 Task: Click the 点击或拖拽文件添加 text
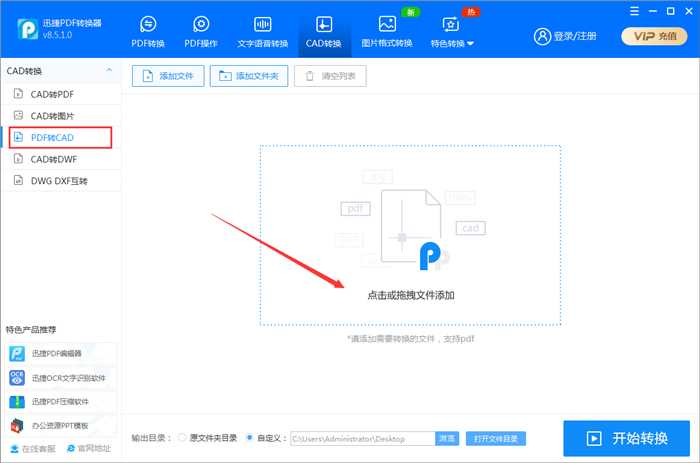click(411, 295)
